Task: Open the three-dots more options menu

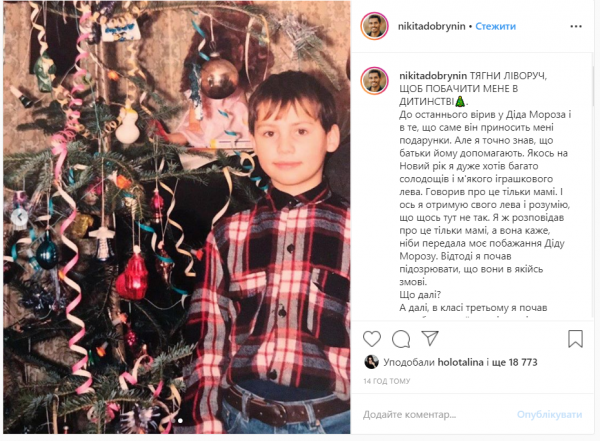Action: 576,26
